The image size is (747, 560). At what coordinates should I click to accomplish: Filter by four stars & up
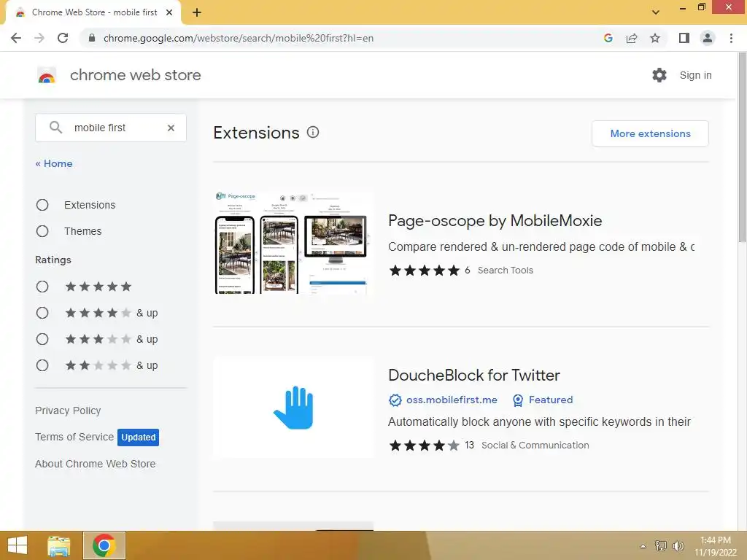coord(42,312)
